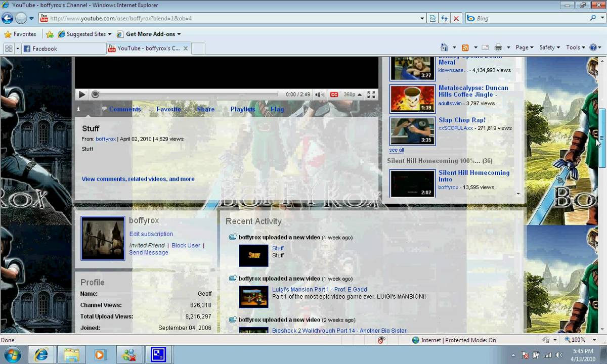Open the Help question mark icon
This screenshot has height=364, width=607.
pyautogui.click(x=593, y=48)
